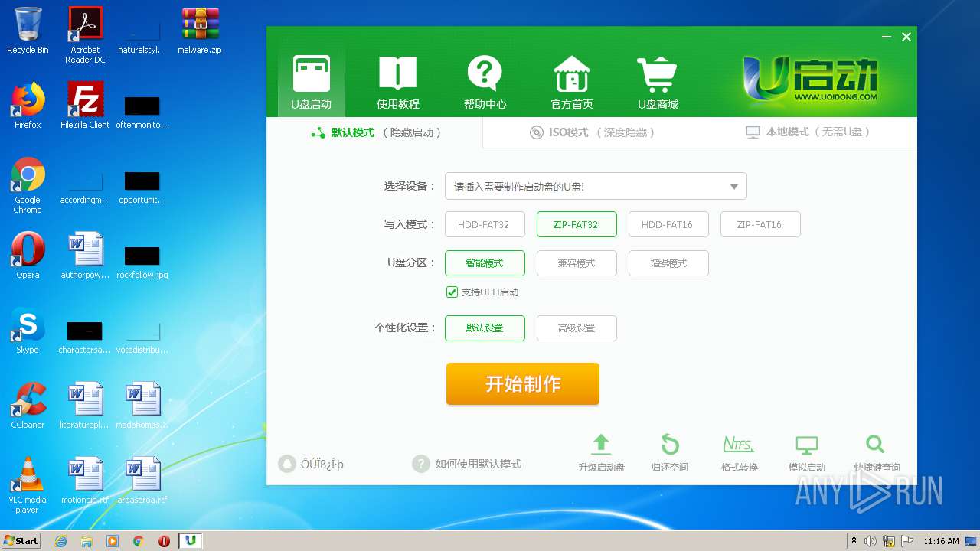Click the 归还空间 restore space icon
Image resolution: width=980 pixels, height=551 pixels.
[670, 453]
